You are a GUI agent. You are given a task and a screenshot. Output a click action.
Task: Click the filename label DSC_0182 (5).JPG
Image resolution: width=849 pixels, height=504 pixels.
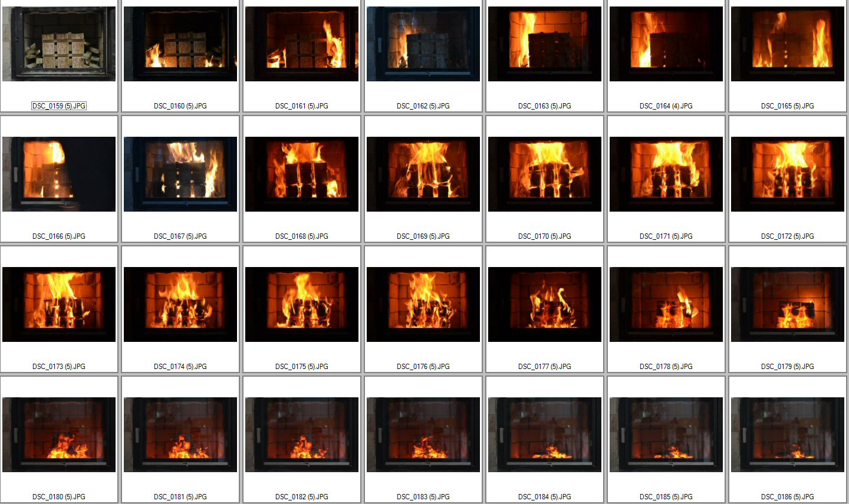tap(302, 497)
